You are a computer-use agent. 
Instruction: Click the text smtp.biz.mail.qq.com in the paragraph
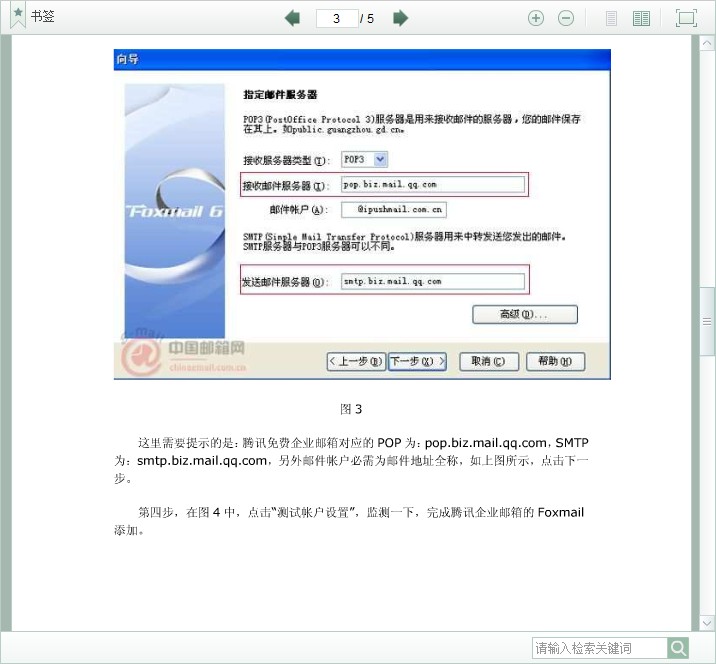tap(202, 460)
